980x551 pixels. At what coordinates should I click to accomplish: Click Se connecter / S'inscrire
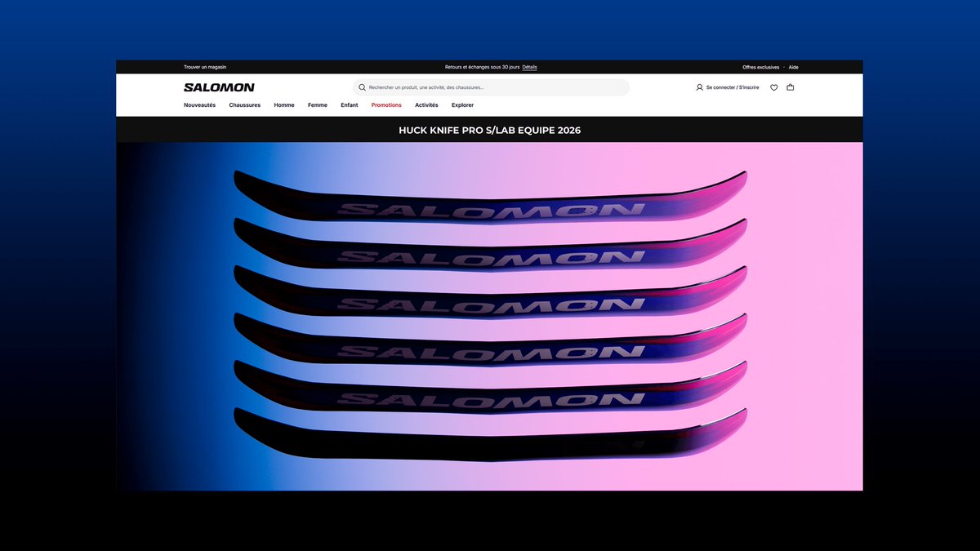pyautogui.click(x=733, y=87)
